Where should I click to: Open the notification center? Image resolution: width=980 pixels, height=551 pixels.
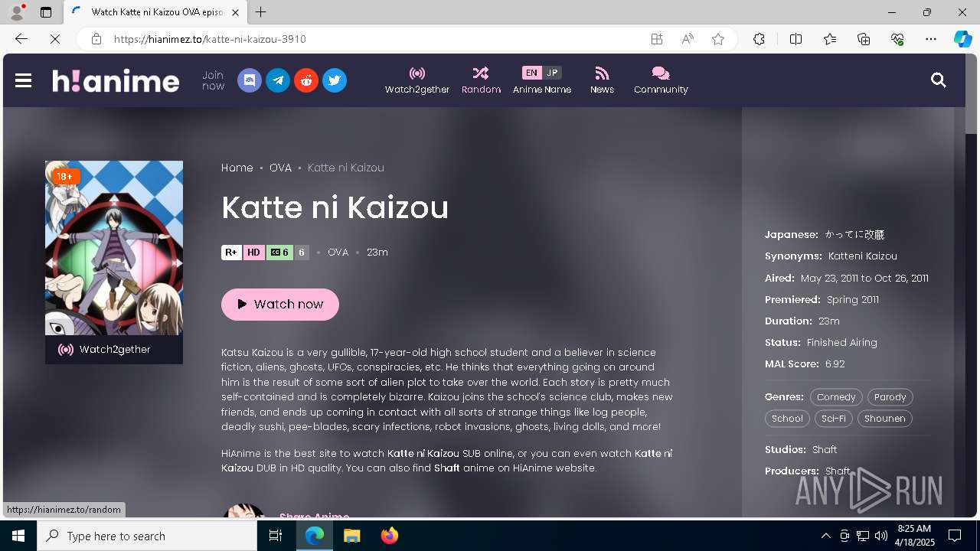click(x=955, y=536)
